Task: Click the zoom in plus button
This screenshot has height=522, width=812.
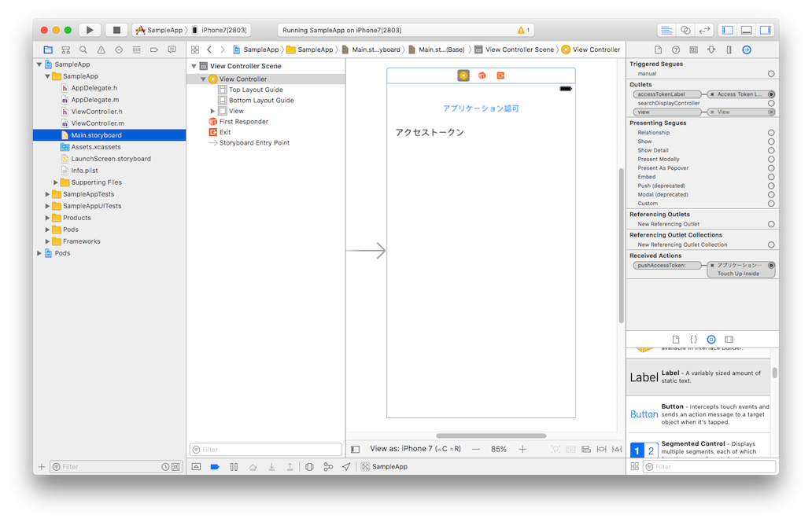Action: (x=522, y=449)
